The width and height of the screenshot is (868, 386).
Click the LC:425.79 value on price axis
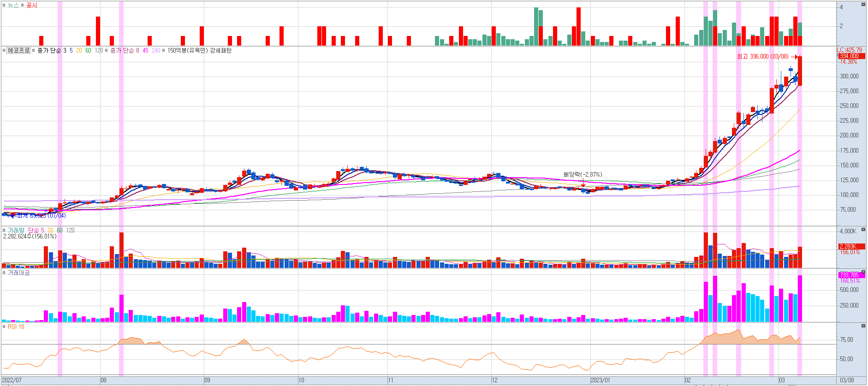849,50
